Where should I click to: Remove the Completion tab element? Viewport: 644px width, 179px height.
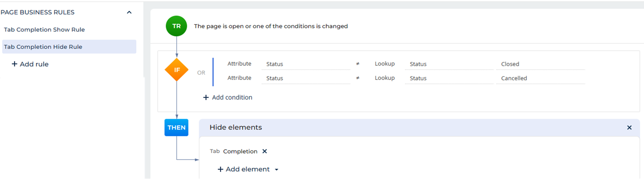point(265,151)
